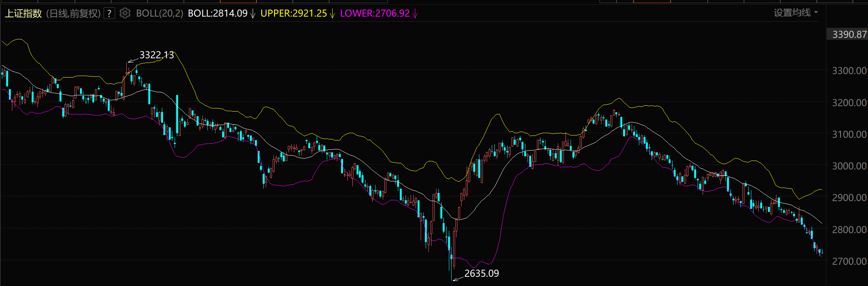Image resolution: width=868 pixels, height=286 pixels.
Task: Select the 3322.13 high price marker
Action: tap(156, 55)
